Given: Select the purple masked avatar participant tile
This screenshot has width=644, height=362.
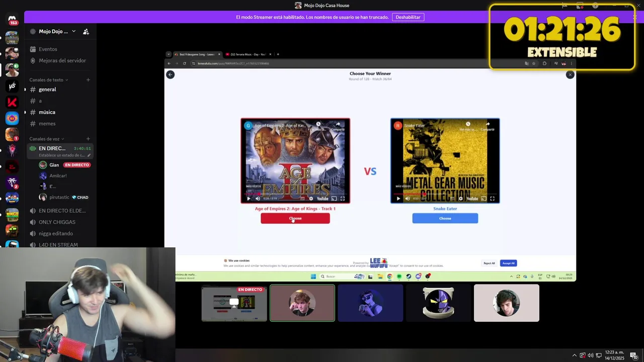Looking at the screenshot, I should click(438, 303).
